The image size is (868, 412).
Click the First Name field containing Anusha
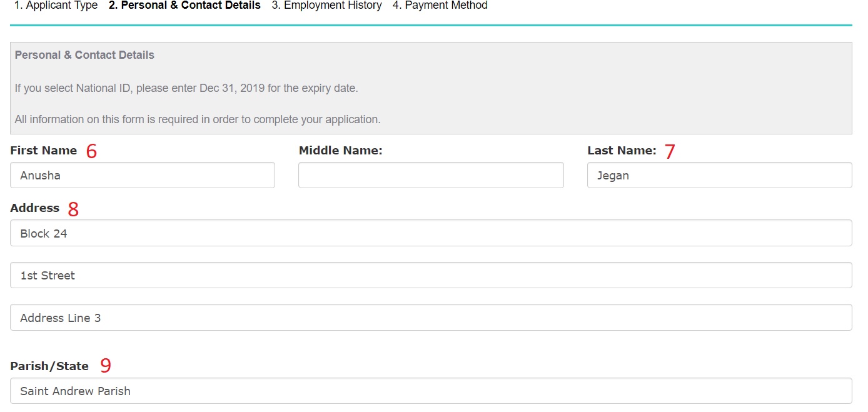[x=143, y=176]
